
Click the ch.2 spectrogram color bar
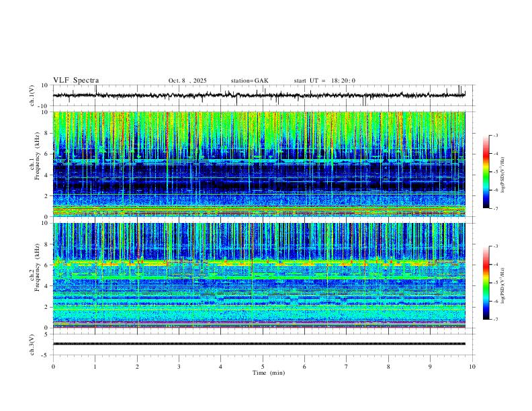(486, 283)
